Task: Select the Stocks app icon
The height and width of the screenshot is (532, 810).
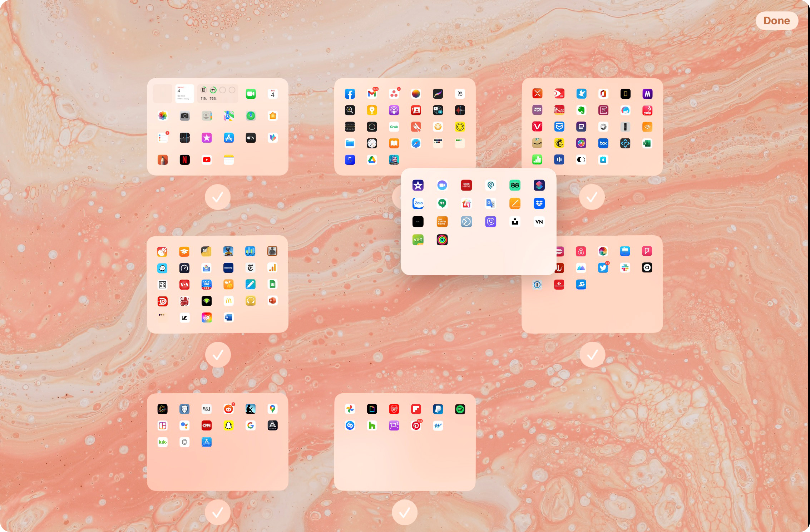Action: 184,138
